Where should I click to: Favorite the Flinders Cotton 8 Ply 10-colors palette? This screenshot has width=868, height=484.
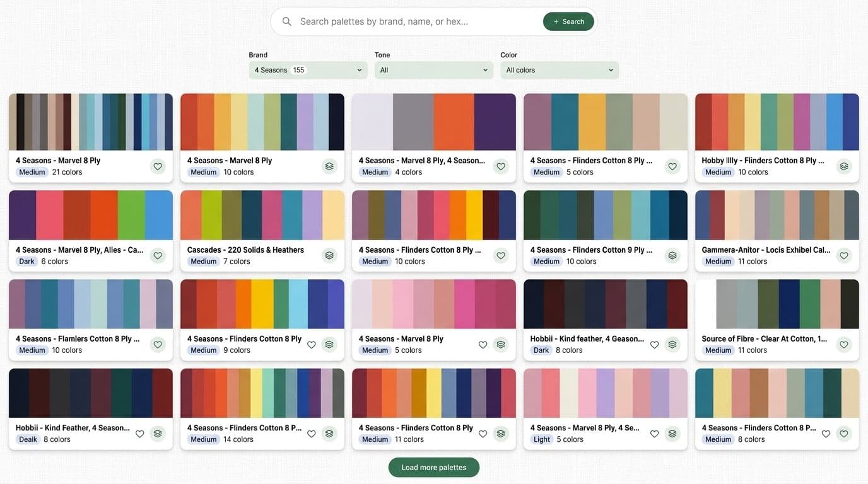pos(501,255)
